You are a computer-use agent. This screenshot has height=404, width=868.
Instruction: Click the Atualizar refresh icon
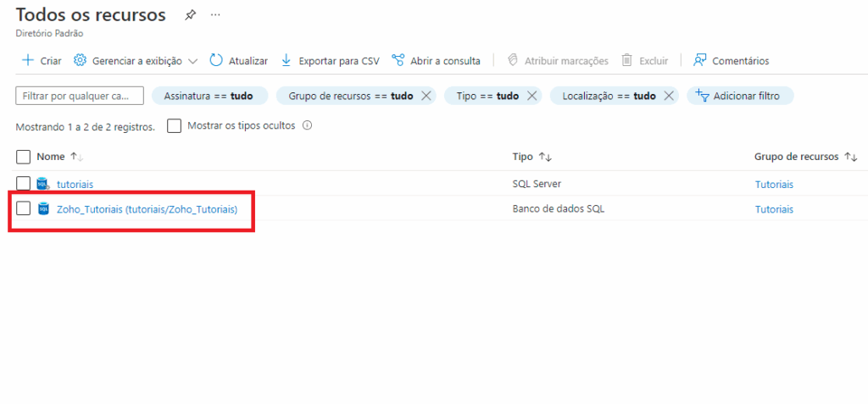pyautogui.click(x=216, y=60)
